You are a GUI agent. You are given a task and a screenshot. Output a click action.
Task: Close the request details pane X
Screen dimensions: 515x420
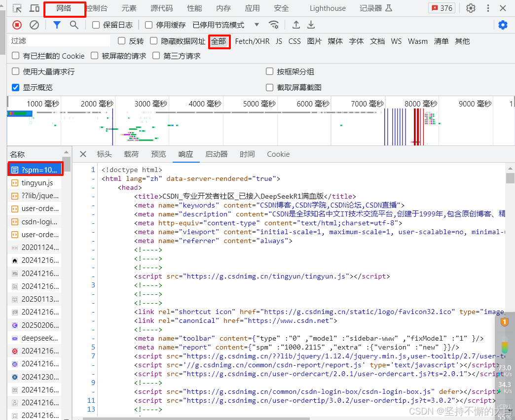[83, 154]
